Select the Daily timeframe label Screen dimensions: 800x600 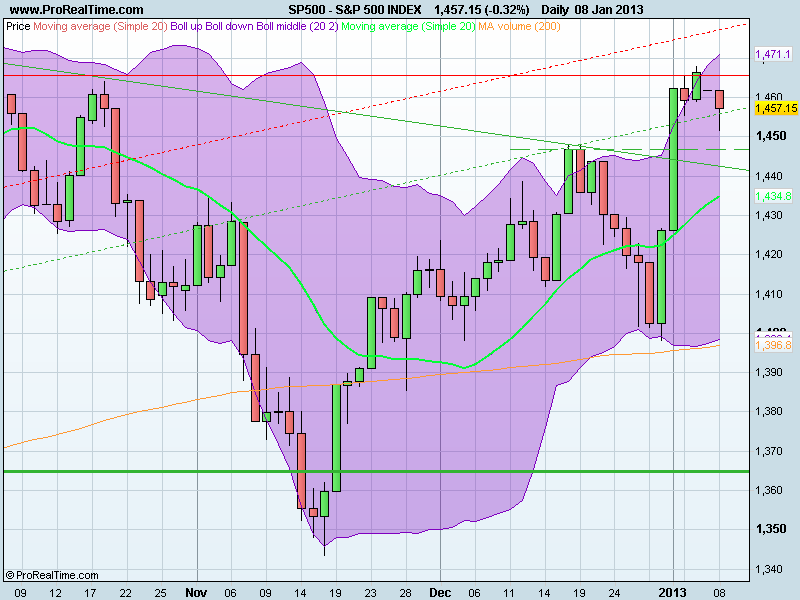pos(556,9)
